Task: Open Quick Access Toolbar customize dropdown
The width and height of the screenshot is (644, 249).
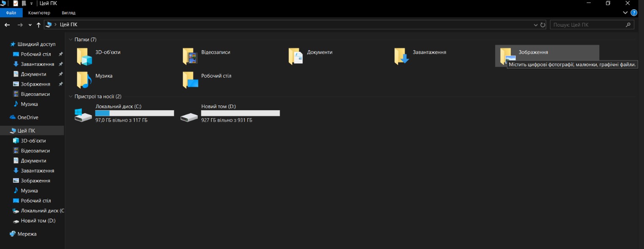Action: point(31,3)
